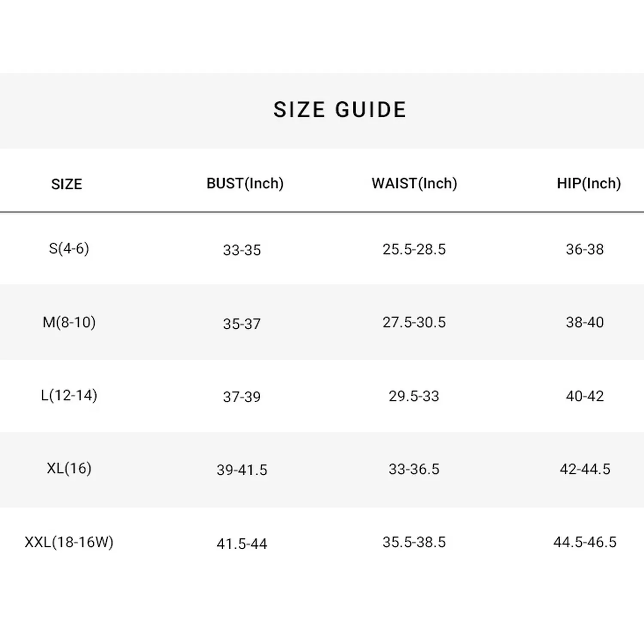Image resolution: width=644 pixels, height=644 pixels.
Task: Select the XL(16) size row label
Action: (x=69, y=468)
